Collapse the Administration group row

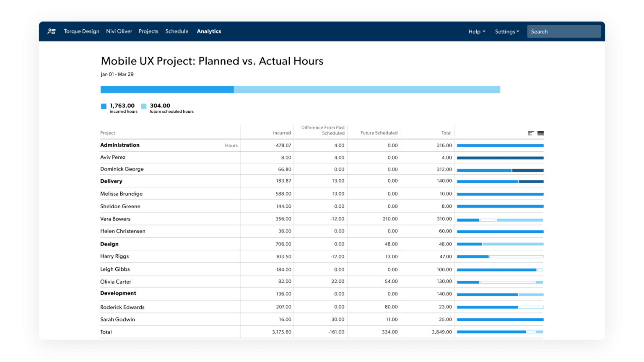[x=120, y=145]
